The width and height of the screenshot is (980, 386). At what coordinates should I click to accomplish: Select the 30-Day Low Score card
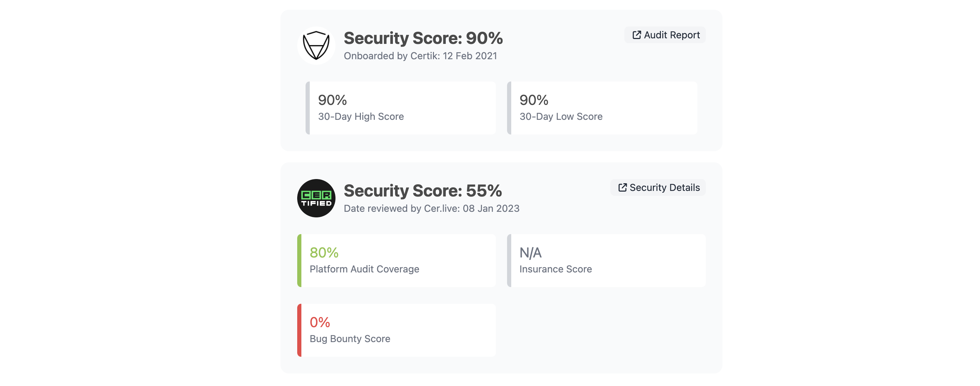[x=604, y=108]
